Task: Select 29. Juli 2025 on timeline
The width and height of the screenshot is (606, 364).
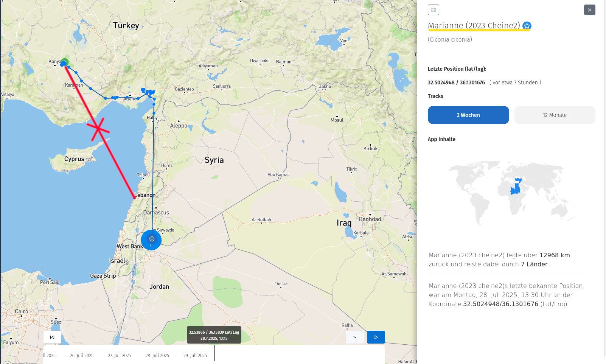Action: coord(195,356)
